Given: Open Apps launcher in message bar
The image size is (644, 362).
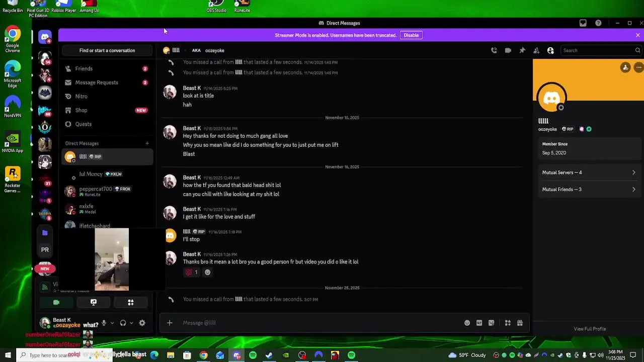Looking at the screenshot, I should point(508,323).
